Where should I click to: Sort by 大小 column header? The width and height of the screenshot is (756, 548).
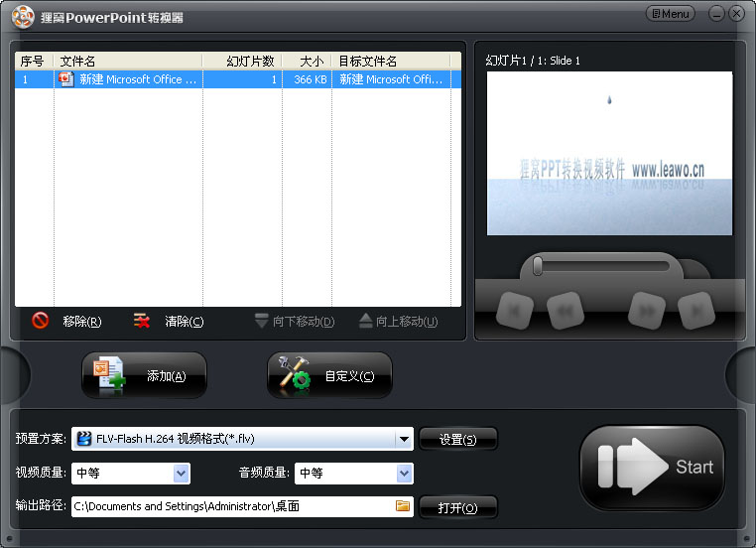307,62
